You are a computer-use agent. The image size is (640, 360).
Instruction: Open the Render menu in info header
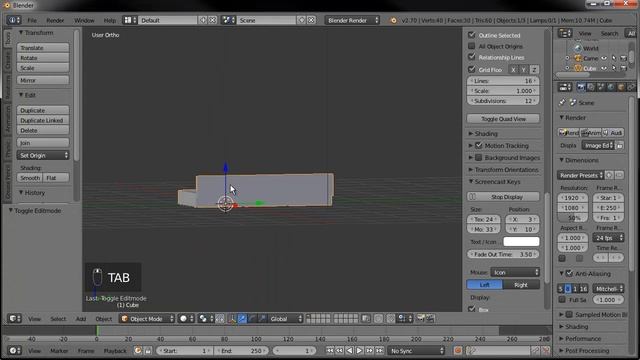point(55,20)
